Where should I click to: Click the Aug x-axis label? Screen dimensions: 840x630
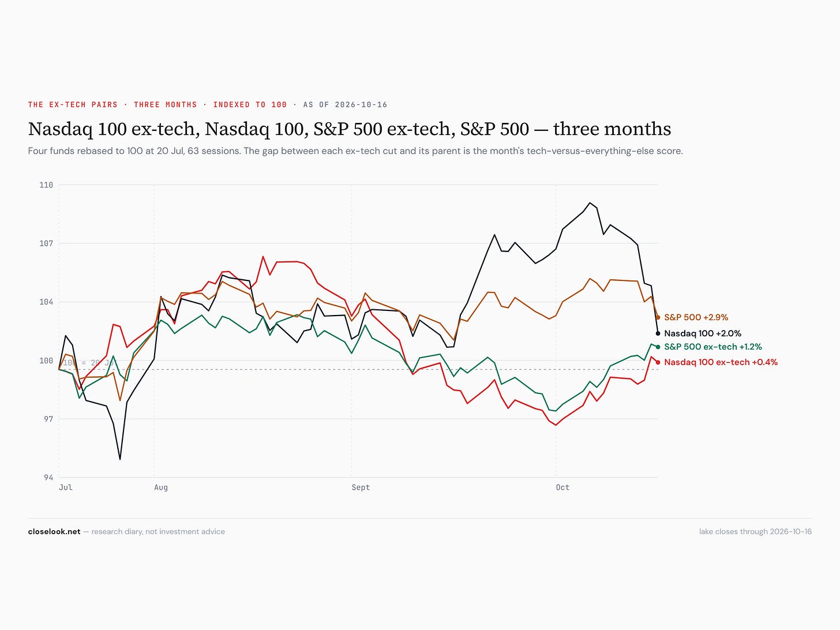pyautogui.click(x=161, y=487)
